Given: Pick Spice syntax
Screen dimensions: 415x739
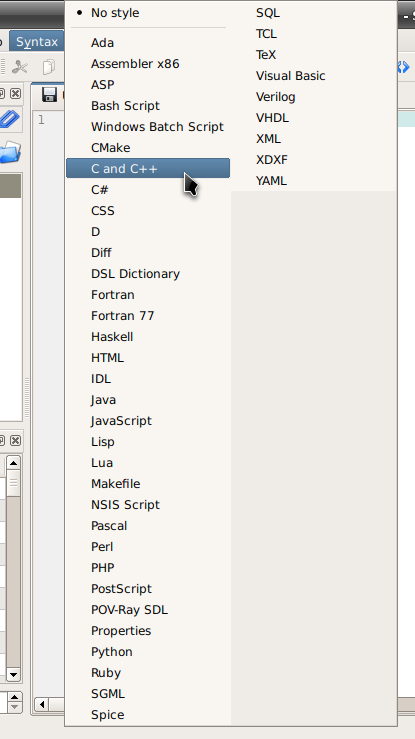Looking at the screenshot, I should [x=148, y=715].
